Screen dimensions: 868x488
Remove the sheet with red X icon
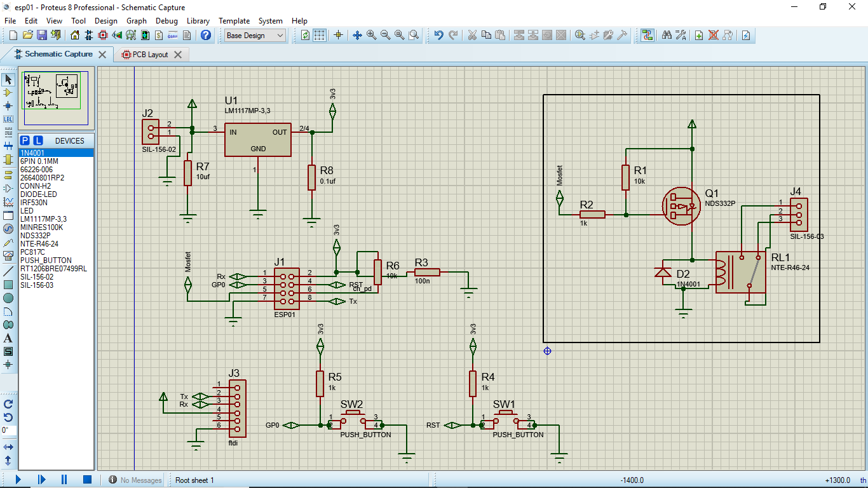[713, 36]
